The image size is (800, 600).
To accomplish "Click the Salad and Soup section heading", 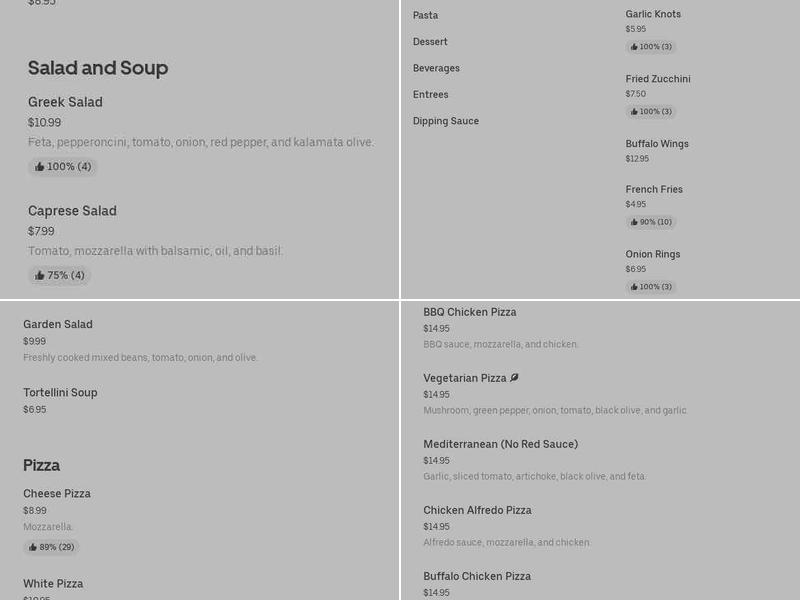I will point(98,68).
